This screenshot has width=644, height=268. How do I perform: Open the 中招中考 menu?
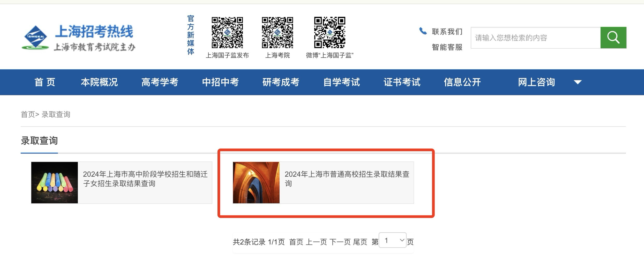(x=220, y=82)
